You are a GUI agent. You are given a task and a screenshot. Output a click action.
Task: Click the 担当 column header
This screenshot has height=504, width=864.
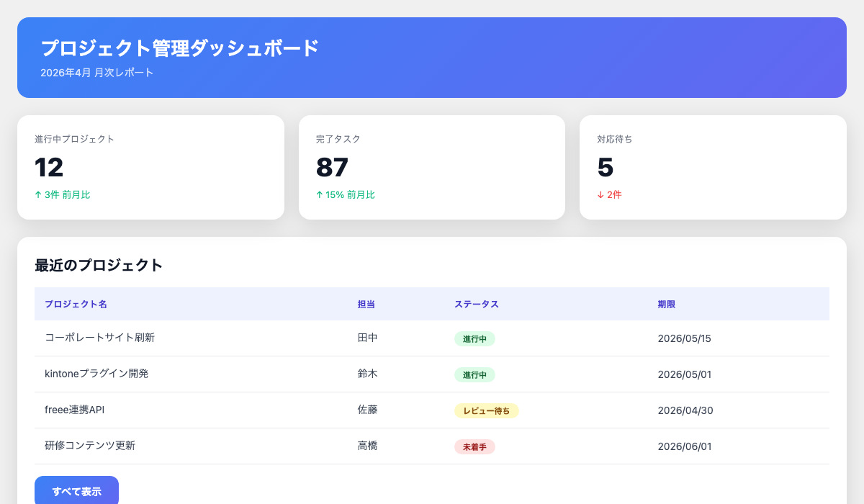pos(367,304)
